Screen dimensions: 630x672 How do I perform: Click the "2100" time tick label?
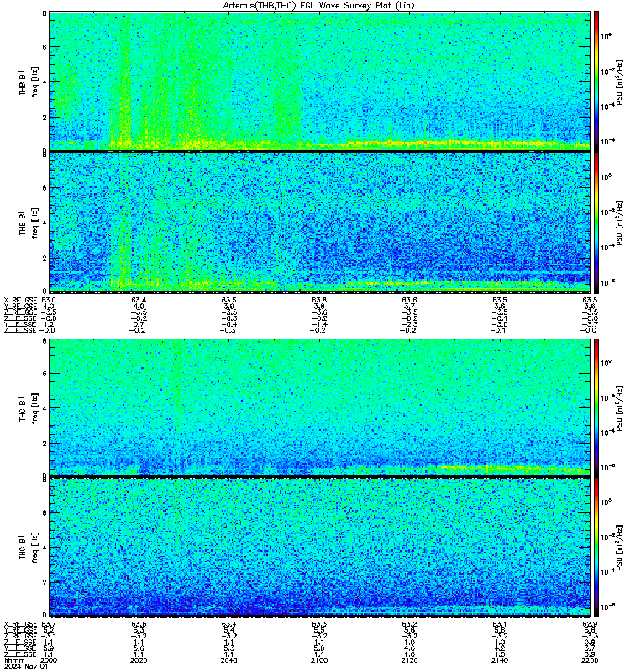pos(319,660)
